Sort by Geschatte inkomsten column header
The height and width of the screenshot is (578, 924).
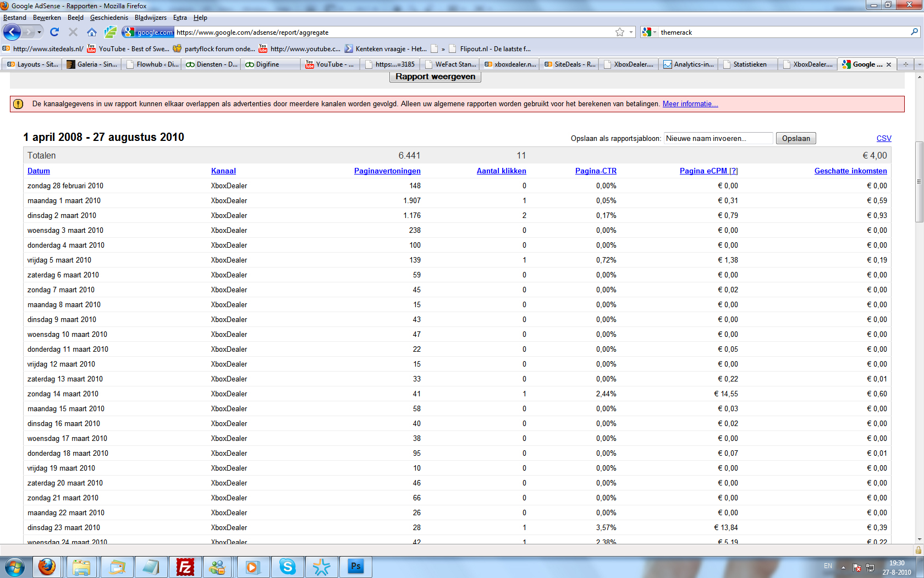pos(850,171)
